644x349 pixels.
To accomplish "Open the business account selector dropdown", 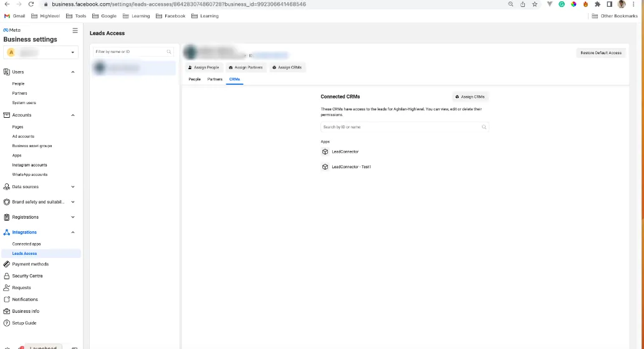I will (x=41, y=52).
